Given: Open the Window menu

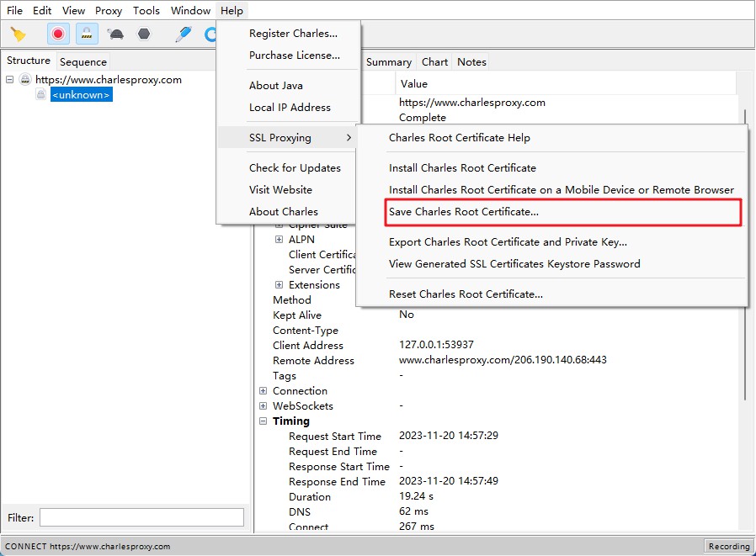Looking at the screenshot, I should tap(190, 11).
